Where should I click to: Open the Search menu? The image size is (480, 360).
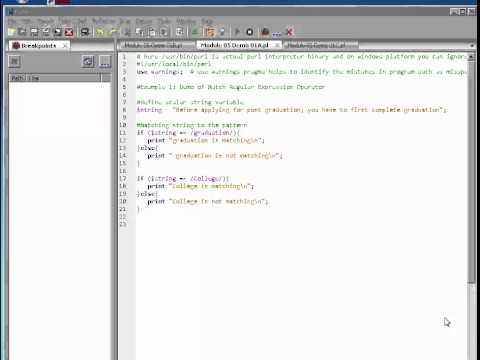46,21
